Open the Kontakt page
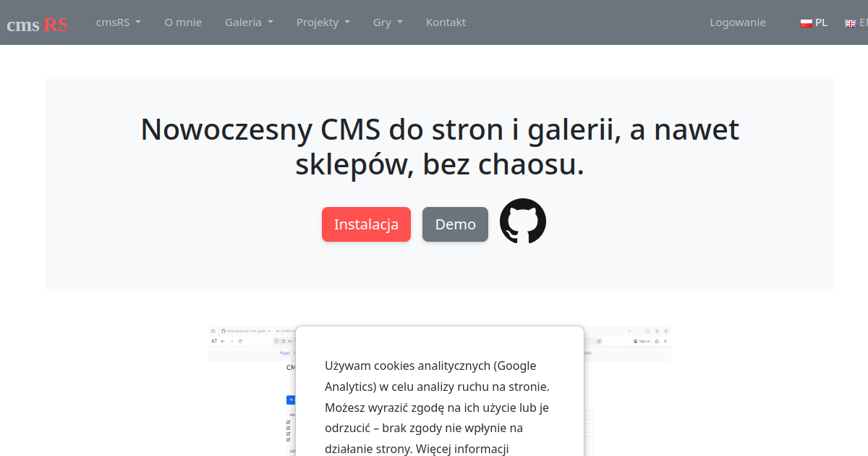Image resolution: width=868 pixels, height=456 pixels. [x=446, y=22]
